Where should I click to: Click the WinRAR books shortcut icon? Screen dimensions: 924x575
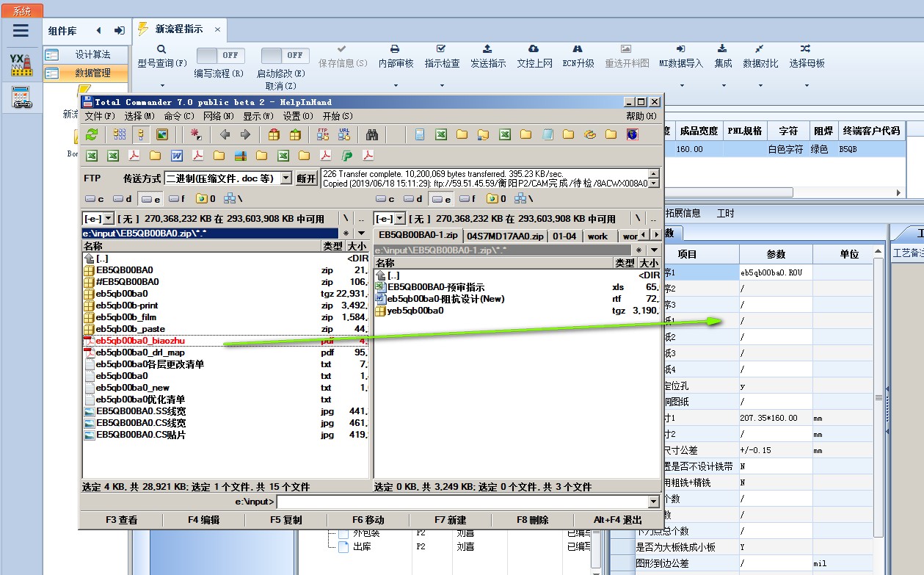[x=240, y=156]
